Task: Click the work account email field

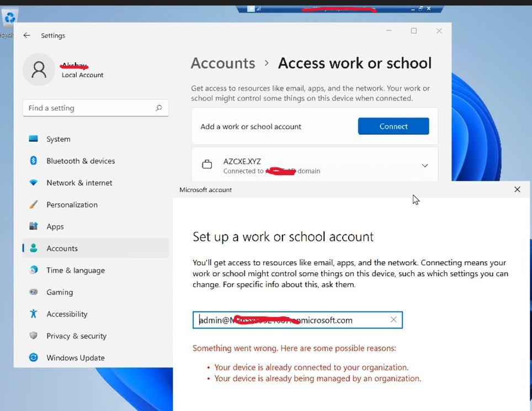Action: pos(297,320)
